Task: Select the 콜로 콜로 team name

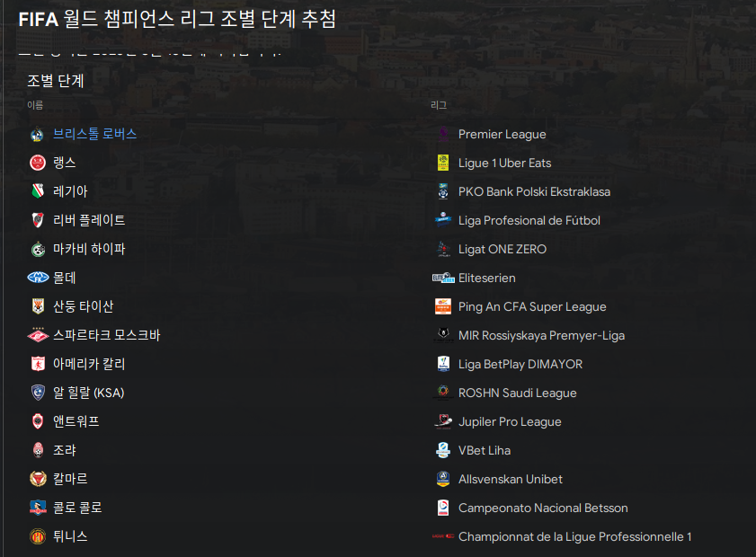Action: point(77,508)
